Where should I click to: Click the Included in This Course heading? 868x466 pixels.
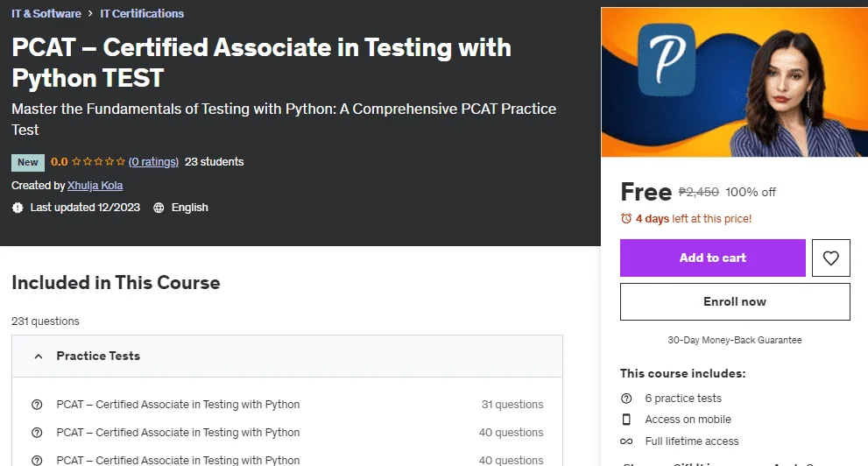(116, 282)
